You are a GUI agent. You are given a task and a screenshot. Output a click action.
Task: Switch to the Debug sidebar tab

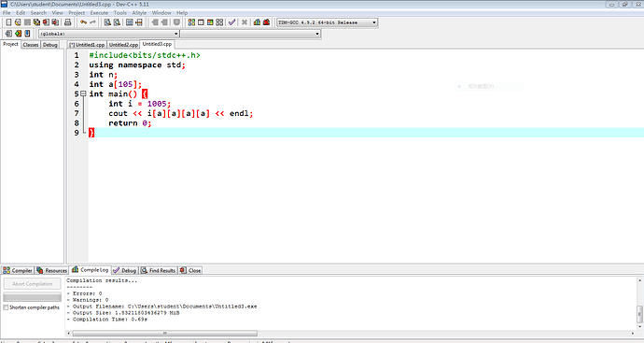click(x=50, y=45)
